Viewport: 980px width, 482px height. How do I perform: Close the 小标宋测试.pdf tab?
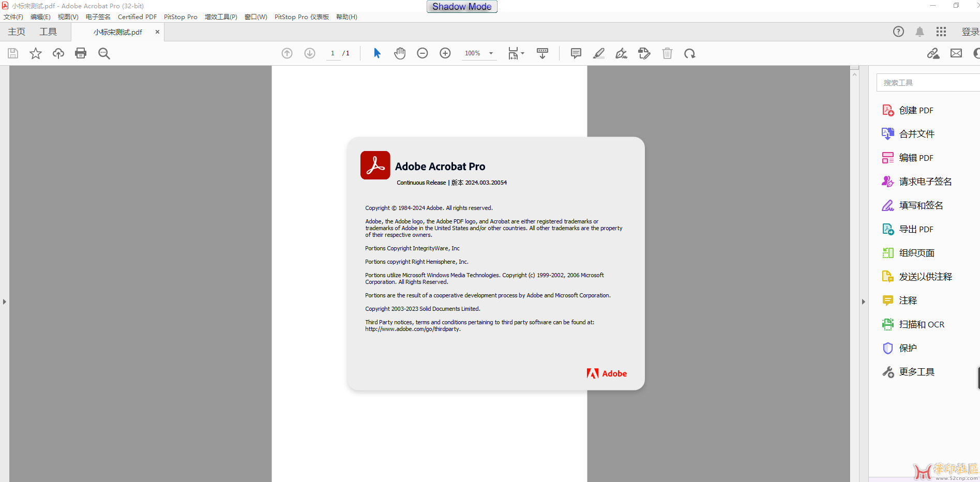tap(157, 32)
